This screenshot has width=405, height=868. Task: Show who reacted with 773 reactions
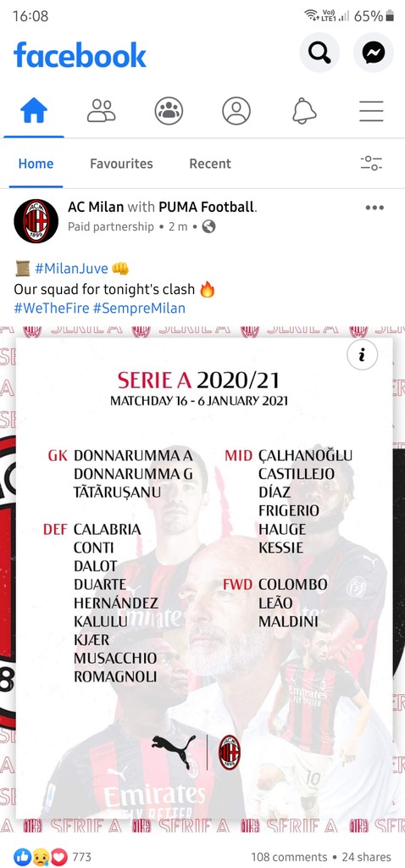coord(52,856)
